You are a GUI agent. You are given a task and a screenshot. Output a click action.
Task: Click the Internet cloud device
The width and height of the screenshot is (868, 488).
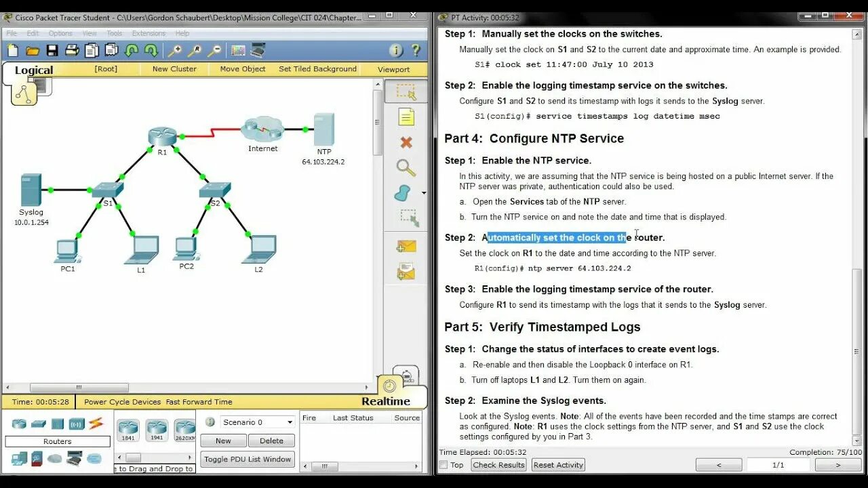click(x=262, y=129)
